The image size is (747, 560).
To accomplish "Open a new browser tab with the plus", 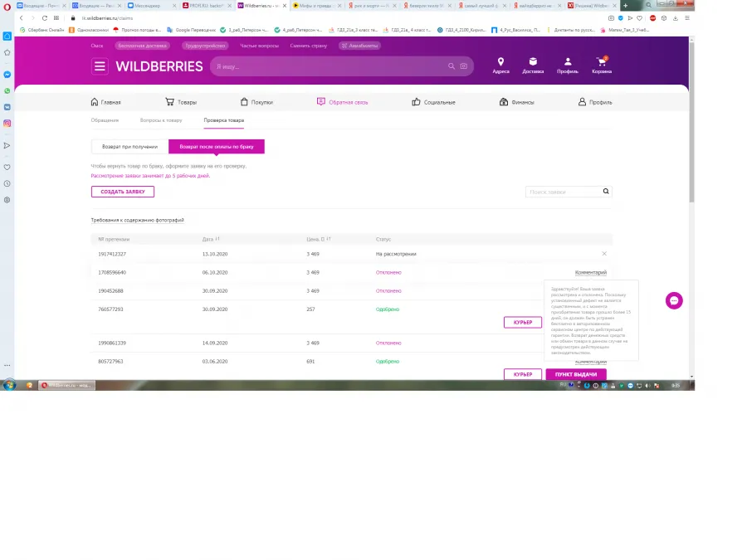I will (x=626, y=6).
